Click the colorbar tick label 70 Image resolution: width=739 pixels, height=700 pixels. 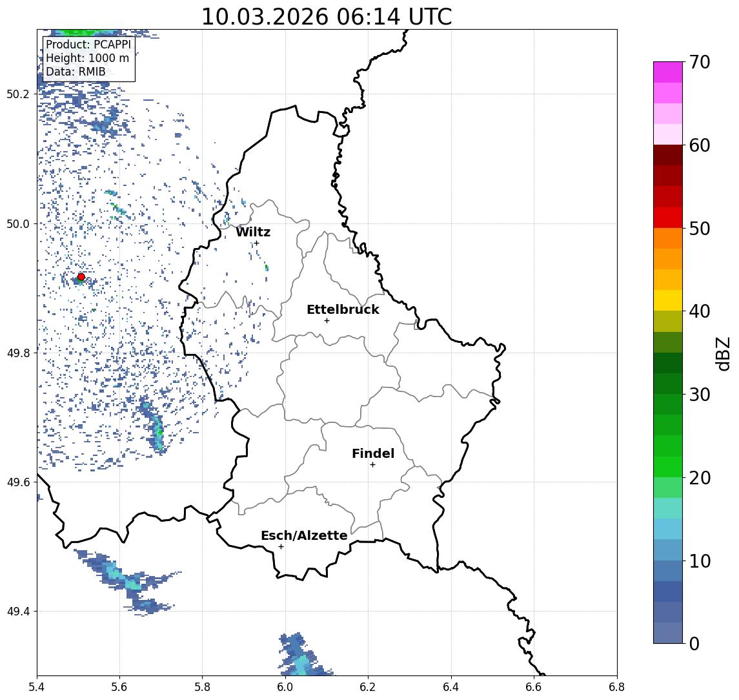pyautogui.click(x=699, y=62)
